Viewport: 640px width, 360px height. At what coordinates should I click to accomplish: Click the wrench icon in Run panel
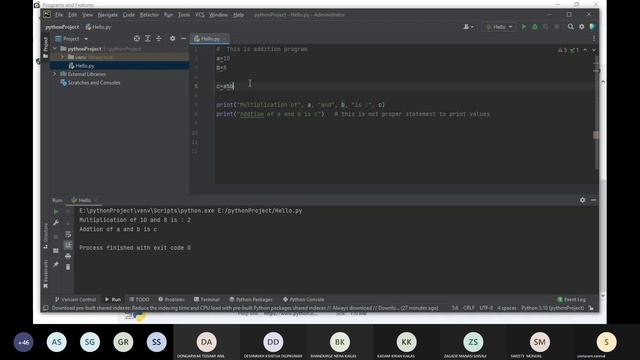pyautogui.click(x=56, y=222)
